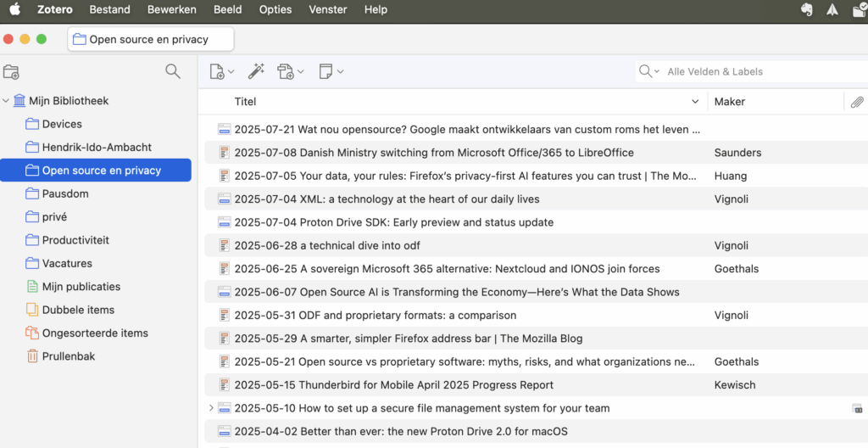Open the Hendrik-Ido-Ambacht collection
868x448 pixels.
click(x=97, y=148)
